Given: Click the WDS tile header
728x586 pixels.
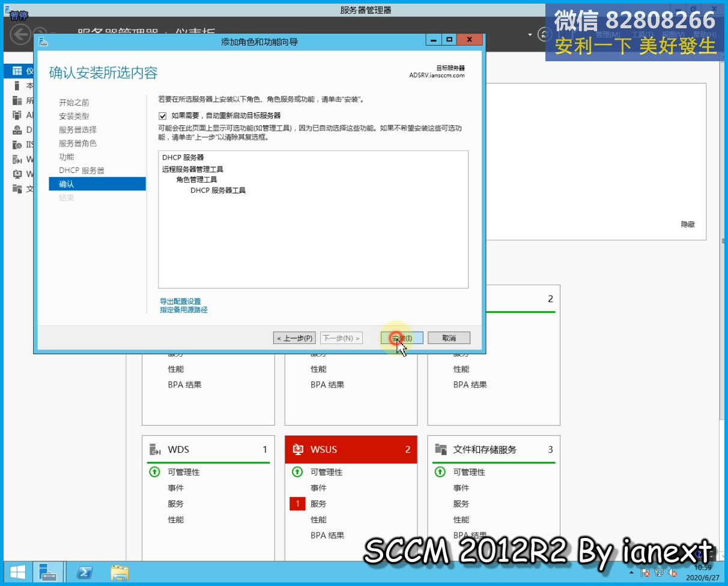Looking at the screenshot, I should pos(208,450).
